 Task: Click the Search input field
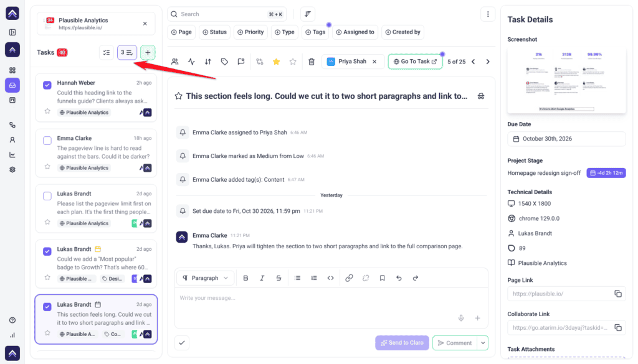pyautogui.click(x=227, y=14)
